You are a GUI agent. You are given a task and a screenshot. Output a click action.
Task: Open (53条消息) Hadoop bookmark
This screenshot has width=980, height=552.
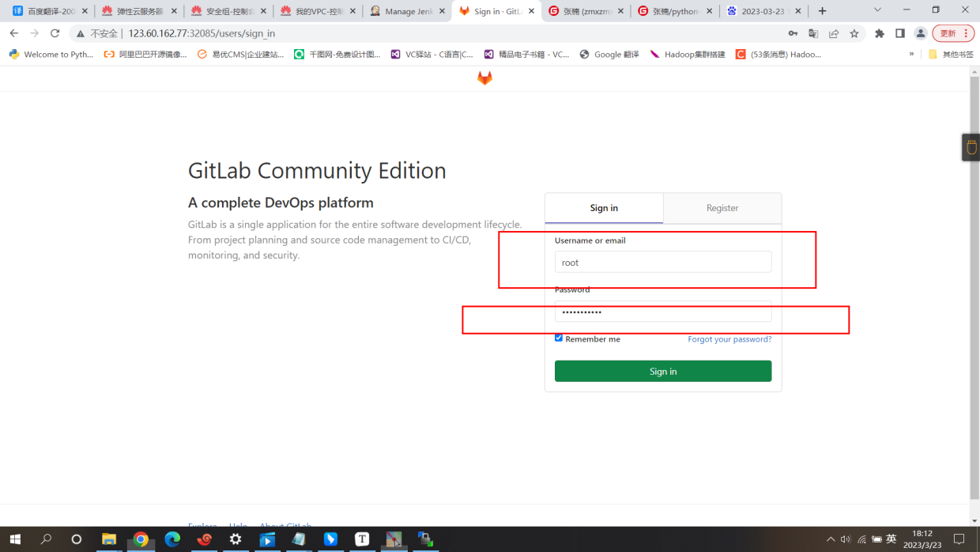point(779,55)
